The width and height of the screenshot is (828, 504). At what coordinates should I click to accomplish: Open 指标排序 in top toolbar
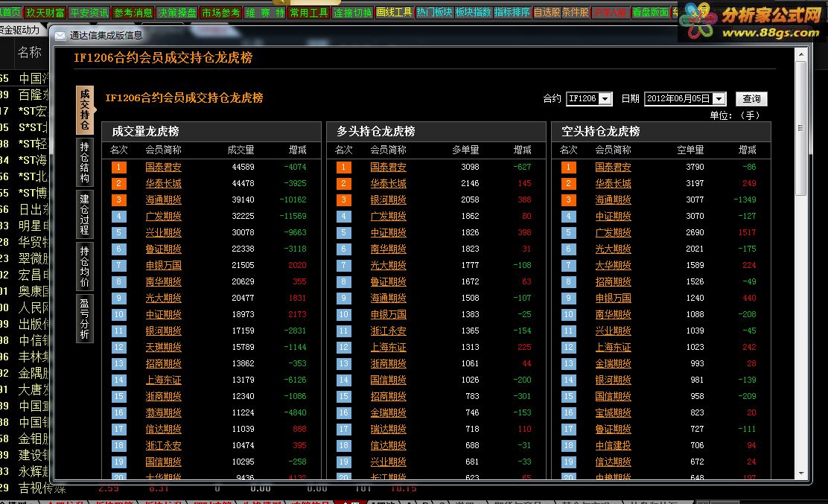pos(512,12)
